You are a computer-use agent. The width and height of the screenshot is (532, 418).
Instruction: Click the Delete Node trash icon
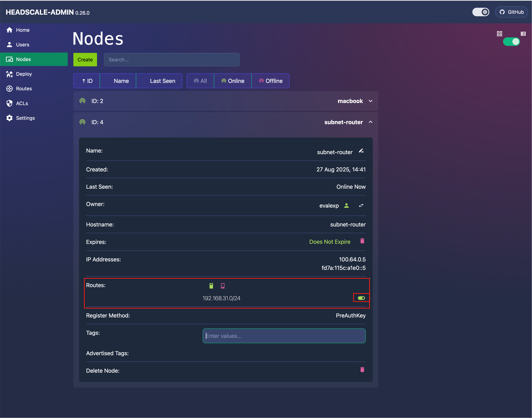click(x=362, y=369)
